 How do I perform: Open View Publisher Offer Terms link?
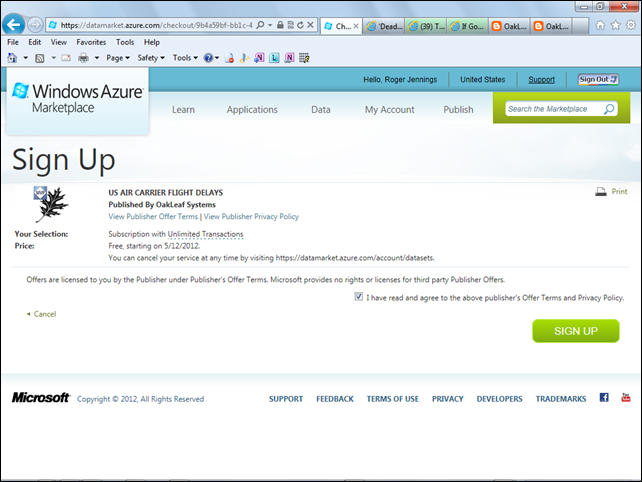(153, 217)
